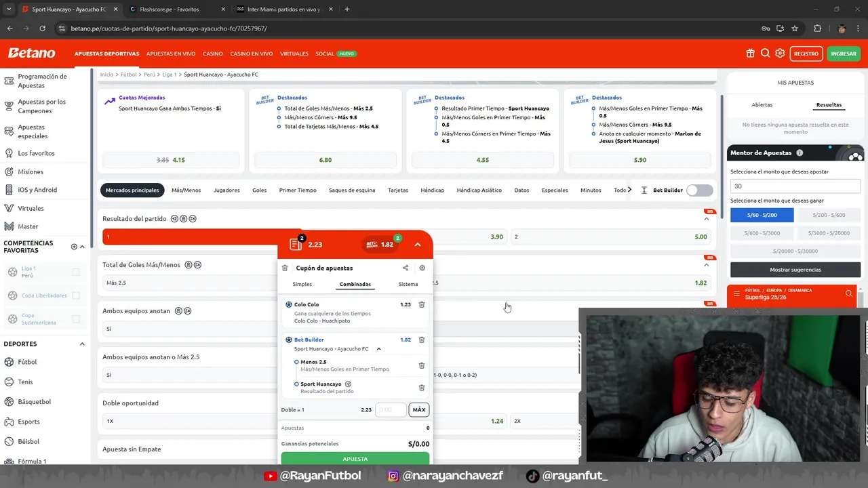The width and height of the screenshot is (868, 488).
Task: Collapse the Resultado del partido market
Action: (707, 219)
